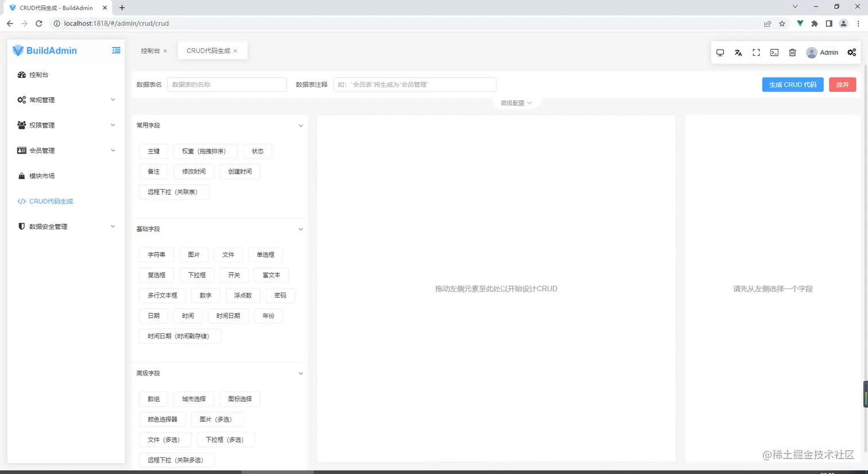Click 生成 CRUD 代码 button
The height and width of the screenshot is (474, 868).
pos(793,84)
